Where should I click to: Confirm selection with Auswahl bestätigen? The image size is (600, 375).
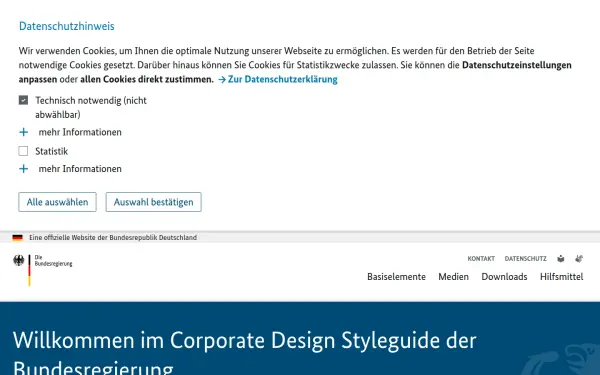[153, 202]
